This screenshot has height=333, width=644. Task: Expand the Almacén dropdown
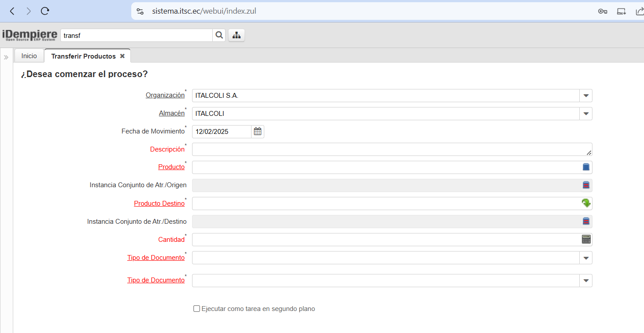click(586, 114)
